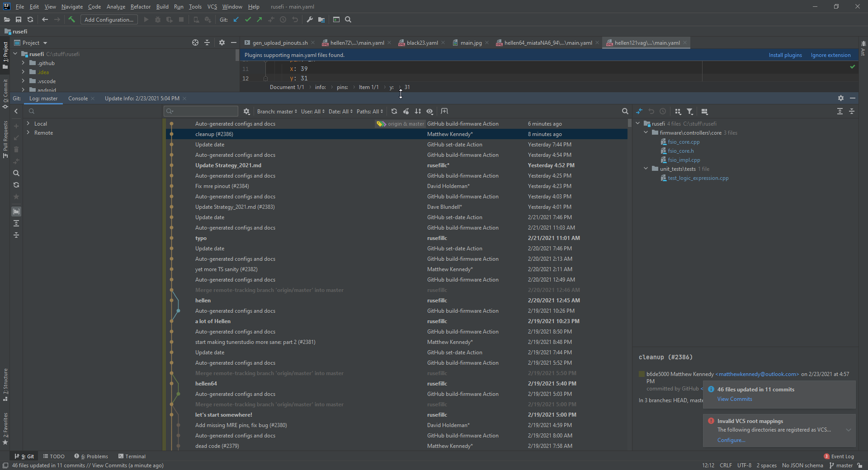The height and width of the screenshot is (470, 868).
Task: Open the Analyze menu
Action: tap(116, 6)
